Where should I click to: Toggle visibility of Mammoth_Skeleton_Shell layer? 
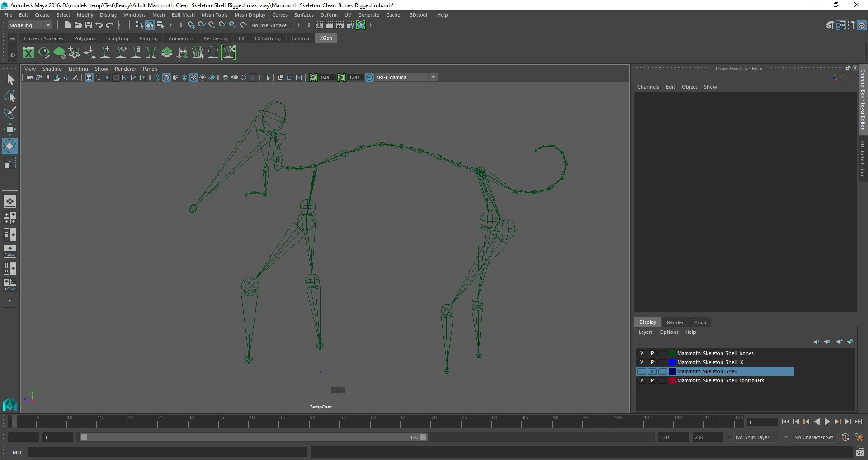[642, 371]
